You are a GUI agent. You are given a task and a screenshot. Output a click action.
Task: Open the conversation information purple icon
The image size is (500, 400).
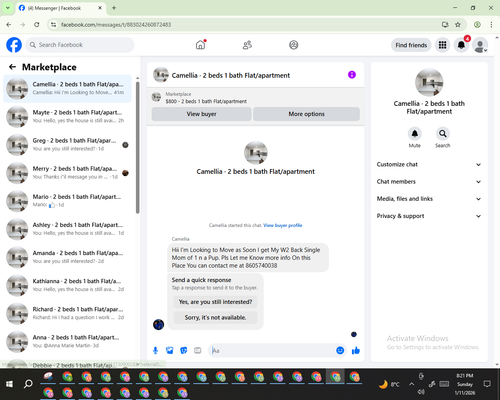coord(352,75)
